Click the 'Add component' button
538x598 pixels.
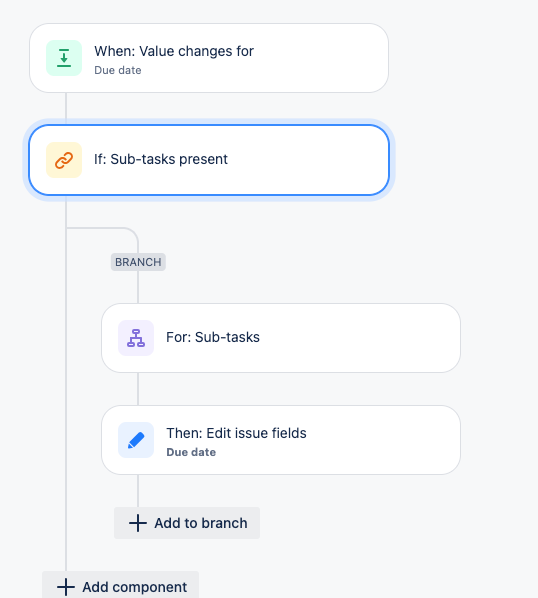pyautogui.click(x=120, y=585)
